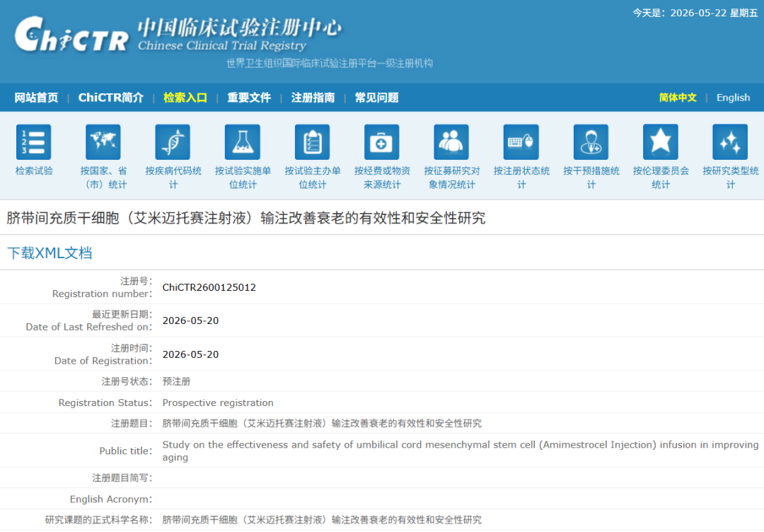This screenshot has width=764, height=532.
Task: Click 按研究类型统计 label
Action: pyautogui.click(x=730, y=178)
